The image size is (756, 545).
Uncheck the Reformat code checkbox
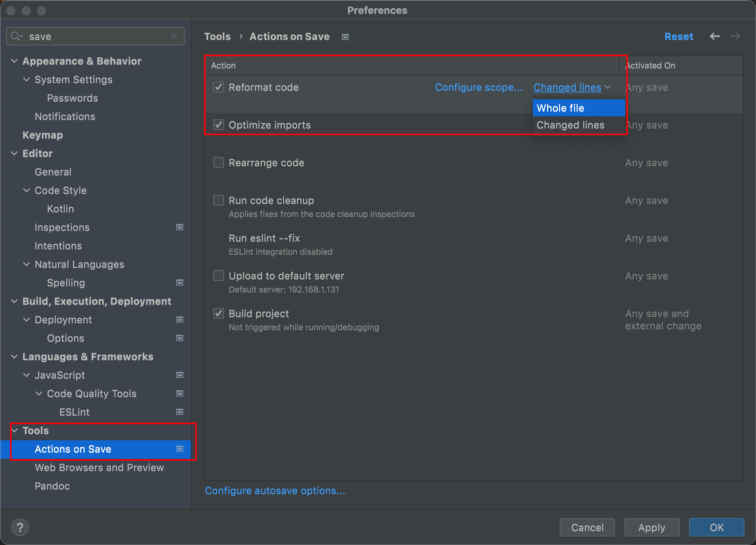tap(219, 87)
